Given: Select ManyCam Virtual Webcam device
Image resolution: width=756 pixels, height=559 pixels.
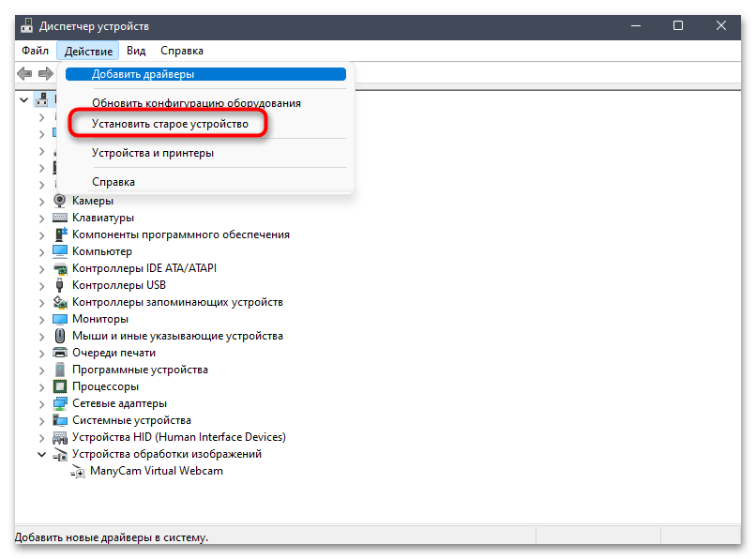Looking at the screenshot, I should pyautogui.click(x=157, y=471).
